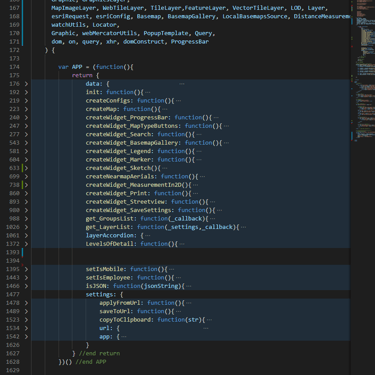This screenshot has width=375, height=375.
Task: Click the fold ellipsis after copyToClipboard: function(str){
Action: point(209,320)
